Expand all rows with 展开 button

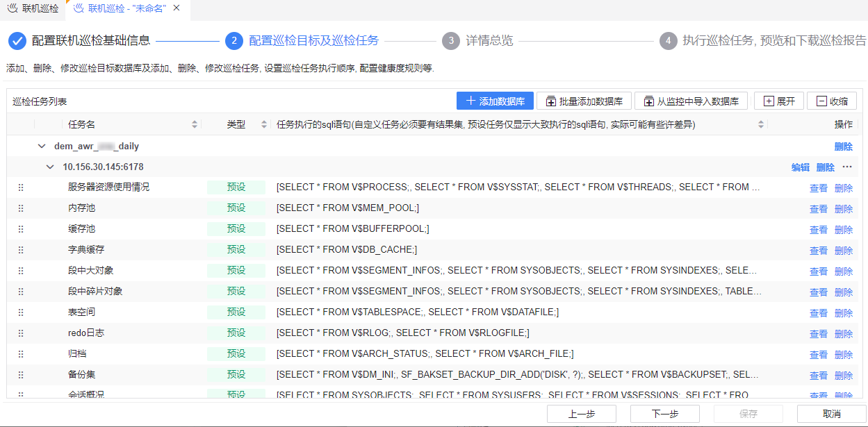click(x=779, y=101)
